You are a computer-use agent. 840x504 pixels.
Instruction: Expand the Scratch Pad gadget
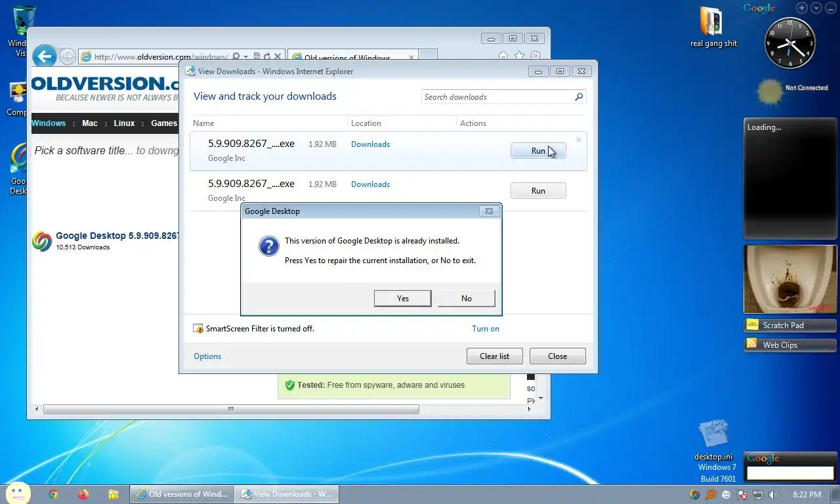790,325
